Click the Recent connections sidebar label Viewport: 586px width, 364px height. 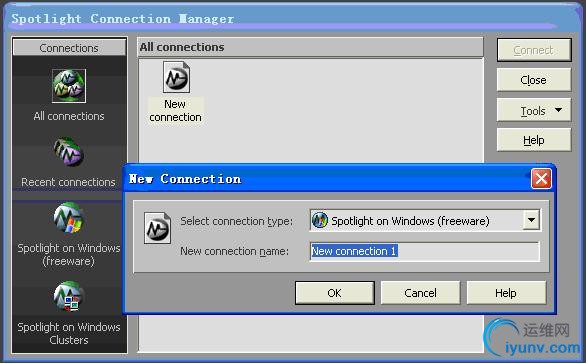click(68, 182)
